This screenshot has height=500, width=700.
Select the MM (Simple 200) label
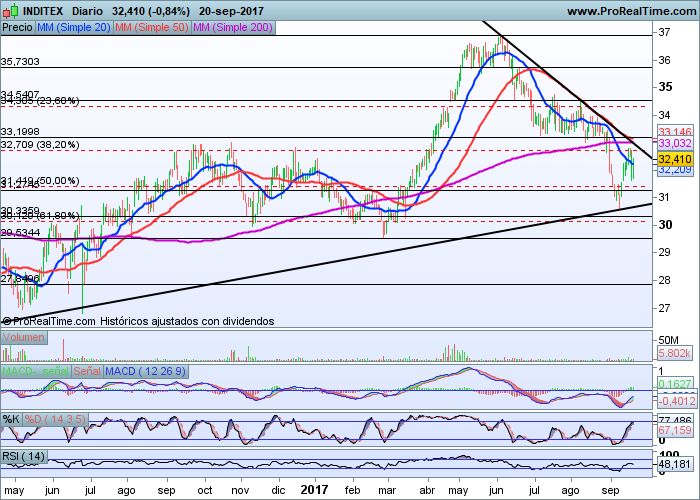pos(233,27)
